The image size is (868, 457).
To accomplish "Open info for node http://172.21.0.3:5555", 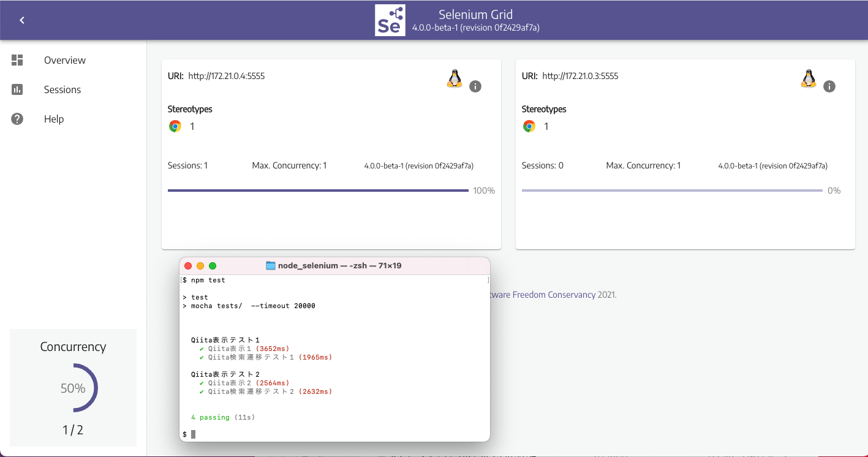I will [x=829, y=86].
